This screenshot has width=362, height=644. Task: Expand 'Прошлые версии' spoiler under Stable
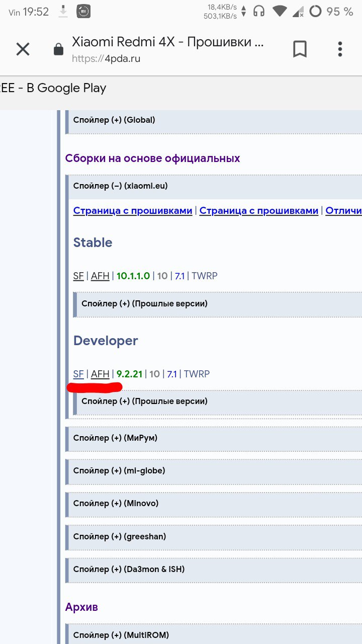point(218,303)
